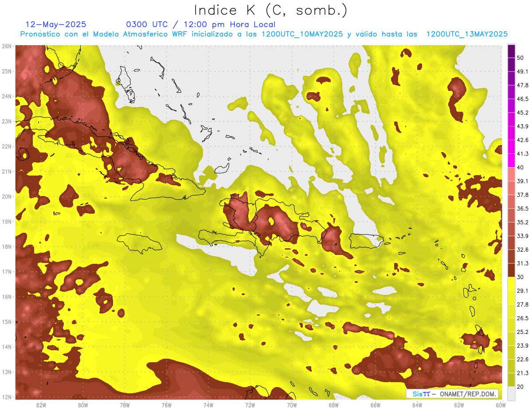This screenshot has width=532, height=411.
Task: Click the latitude label "24N"
Action: [x=7, y=96]
